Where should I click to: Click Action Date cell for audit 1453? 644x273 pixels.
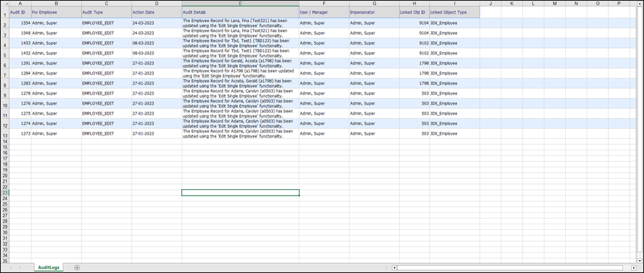click(x=156, y=43)
